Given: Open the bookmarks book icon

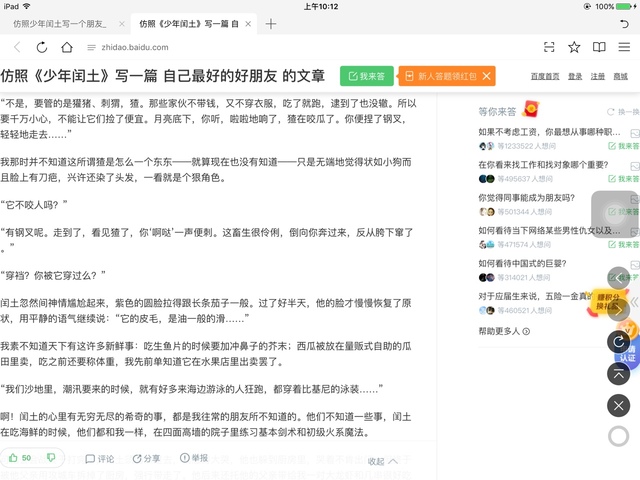Looking at the screenshot, I should click(599, 47).
